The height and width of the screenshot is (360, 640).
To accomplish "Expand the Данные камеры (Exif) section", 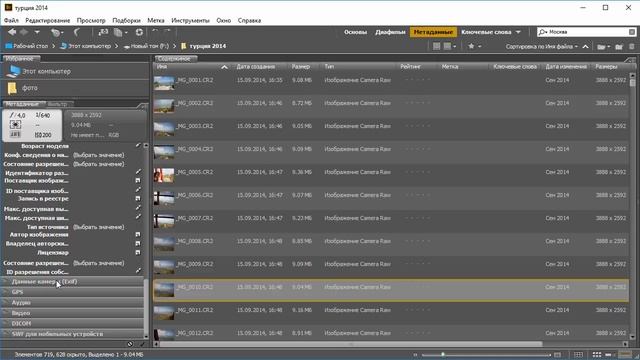I will coord(73,282).
